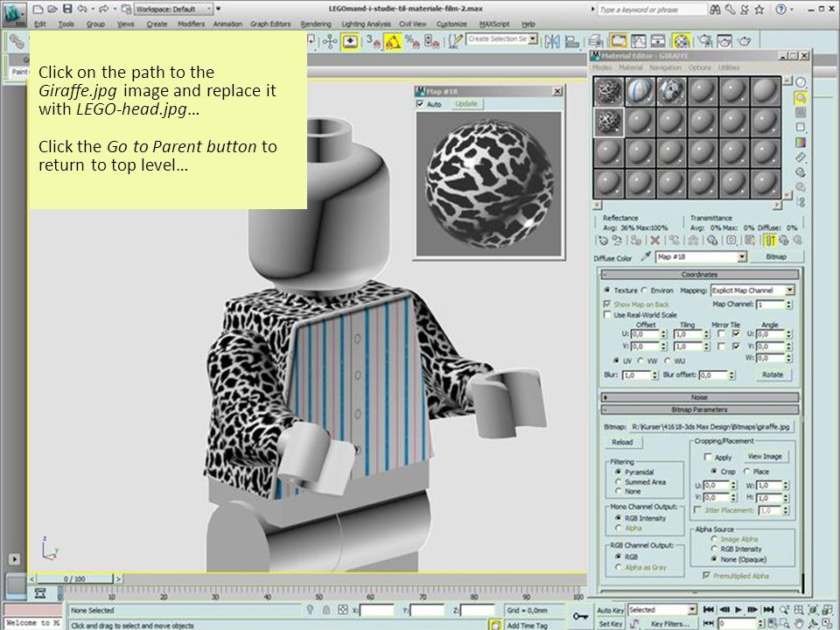Expand Noise rollout

(x=700, y=397)
